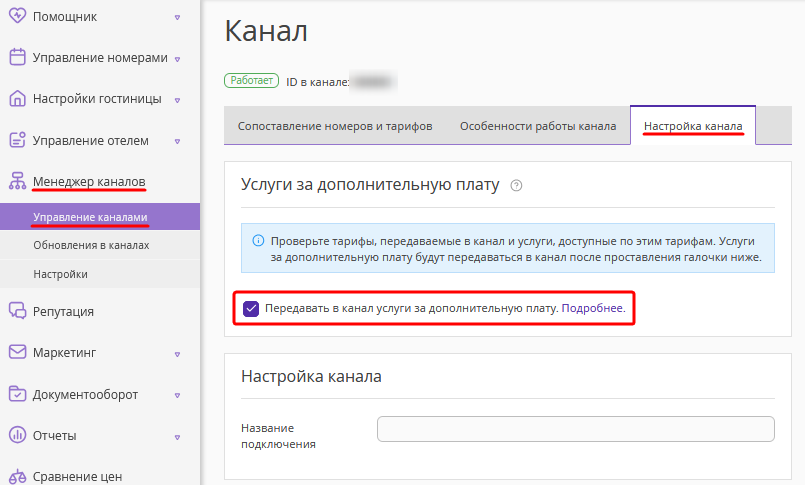
Task: Click the hierarchy icon beside Менеджер каналов
Action: point(17,181)
